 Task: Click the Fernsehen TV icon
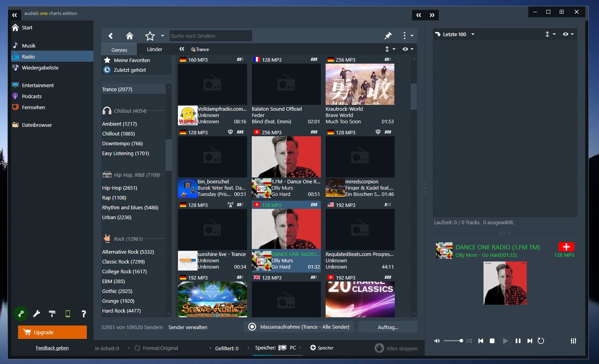pos(15,107)
